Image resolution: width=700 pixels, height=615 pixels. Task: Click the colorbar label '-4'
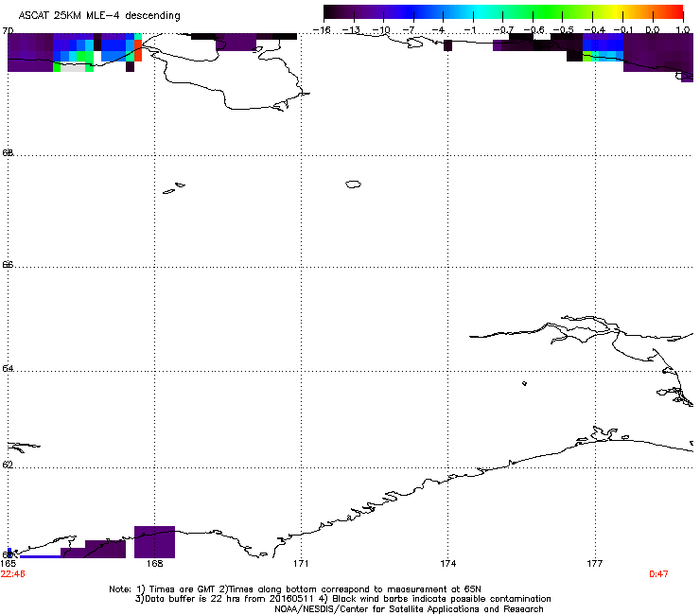coord(440,30)
